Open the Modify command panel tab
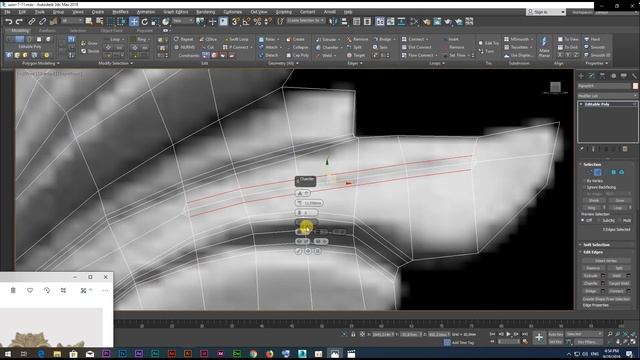Viewport: 640px width, 360px height. (591, 76)
